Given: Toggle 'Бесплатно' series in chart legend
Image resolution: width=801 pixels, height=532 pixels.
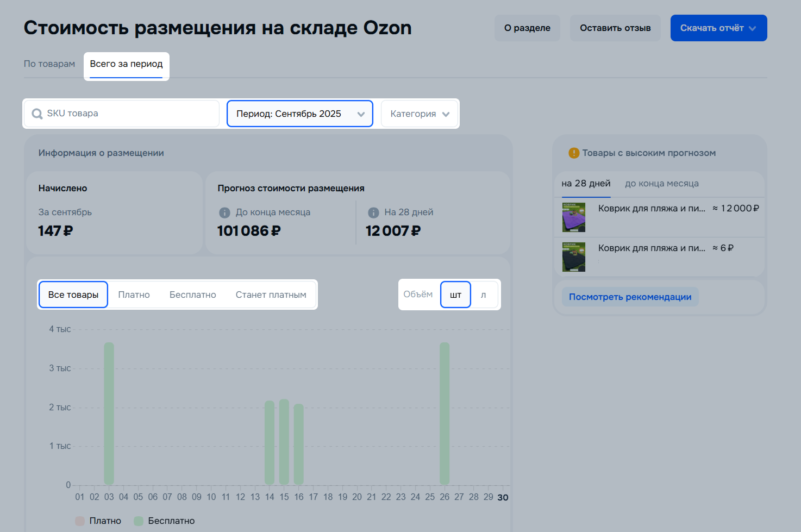Looking at the screenshot, I should click(x=139, y=521).
